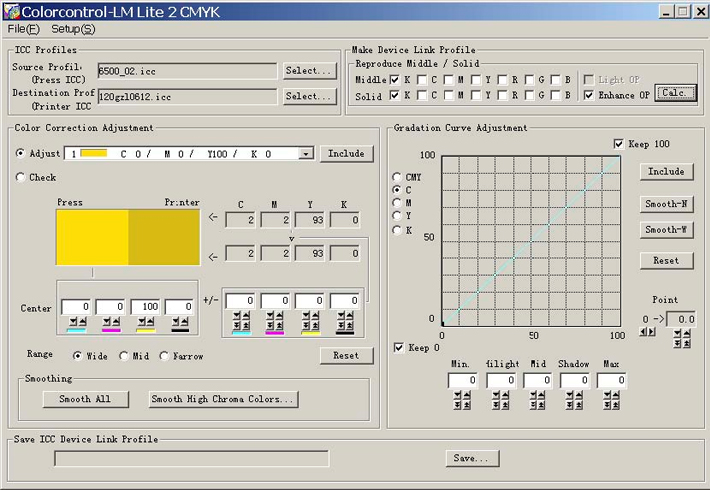
Task: Click the Center black up arrow
Action: [184, 321]
